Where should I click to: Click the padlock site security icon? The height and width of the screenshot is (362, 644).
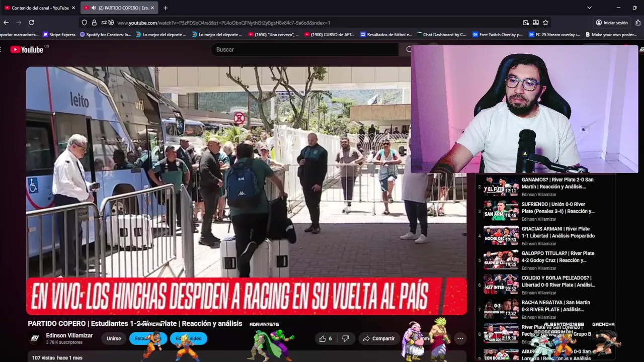[x=94, y=23]
